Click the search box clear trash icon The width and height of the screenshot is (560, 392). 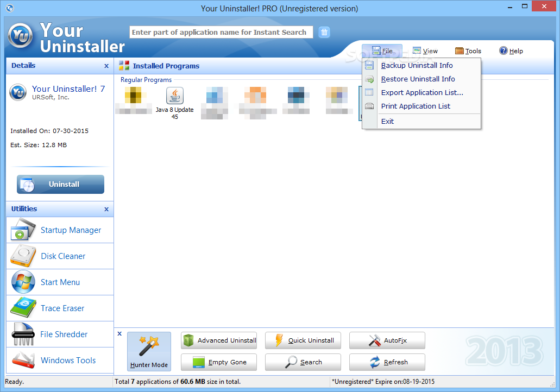click(x=324, y=32)
